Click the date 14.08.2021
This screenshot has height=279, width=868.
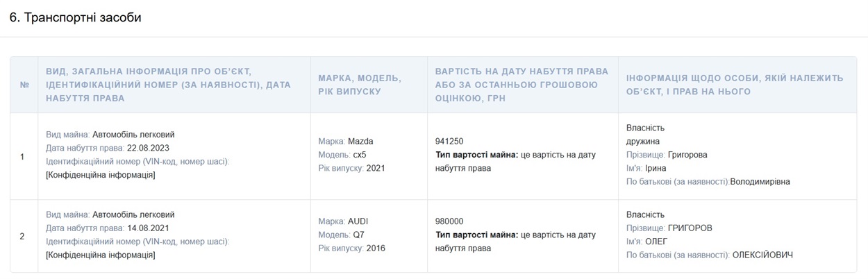pos(148,228)
